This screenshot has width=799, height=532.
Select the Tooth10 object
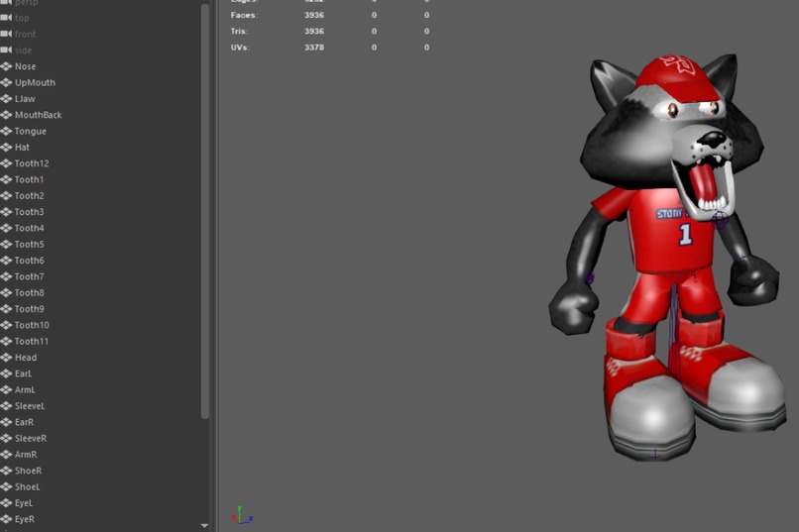32,325
